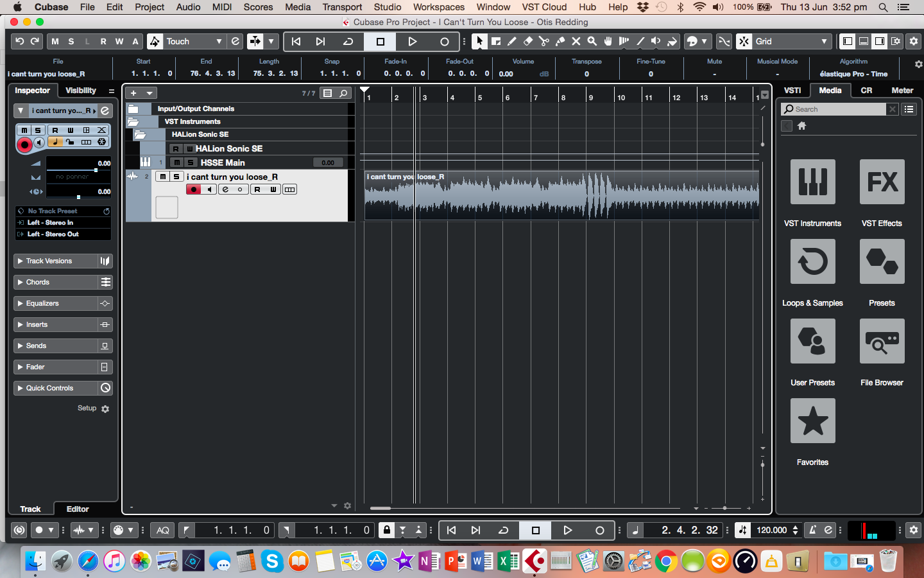Switch to the Editor tab
This screenshot has height=578, width=924.
(78, 509)
